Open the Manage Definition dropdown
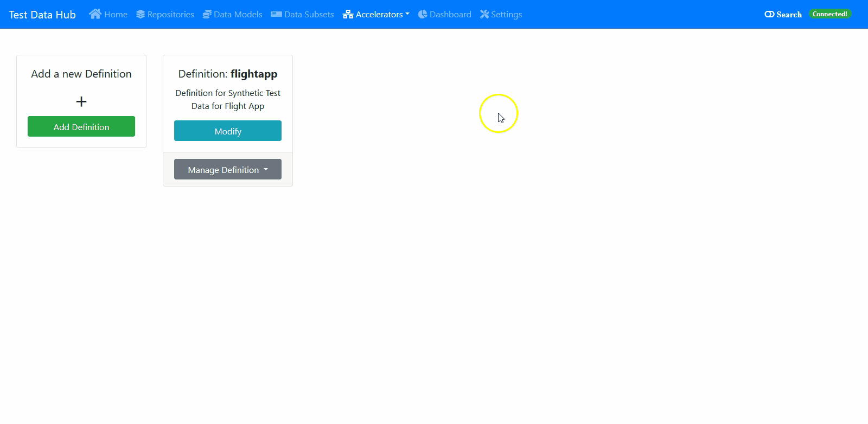Viewport: 868px width, 424px height. click(228, 170)
